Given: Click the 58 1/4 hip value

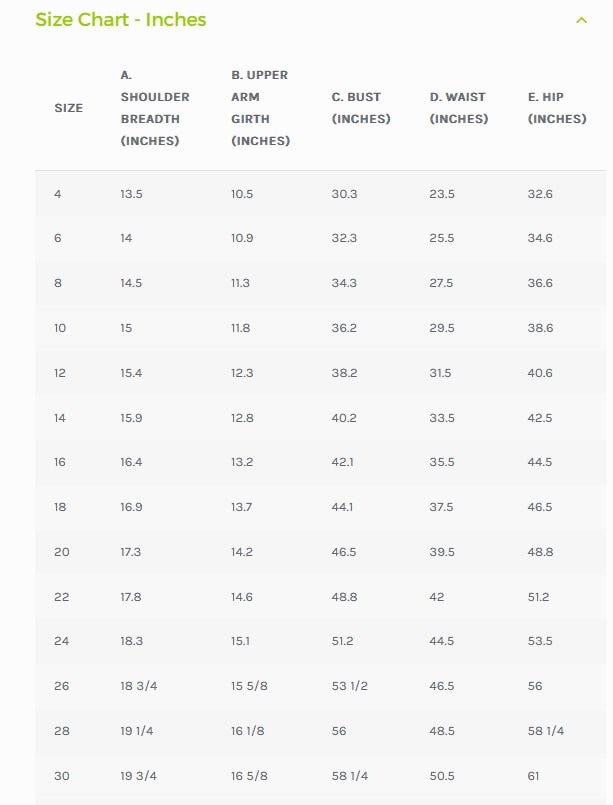Looking at the screenshot, I should click(546, 731).
